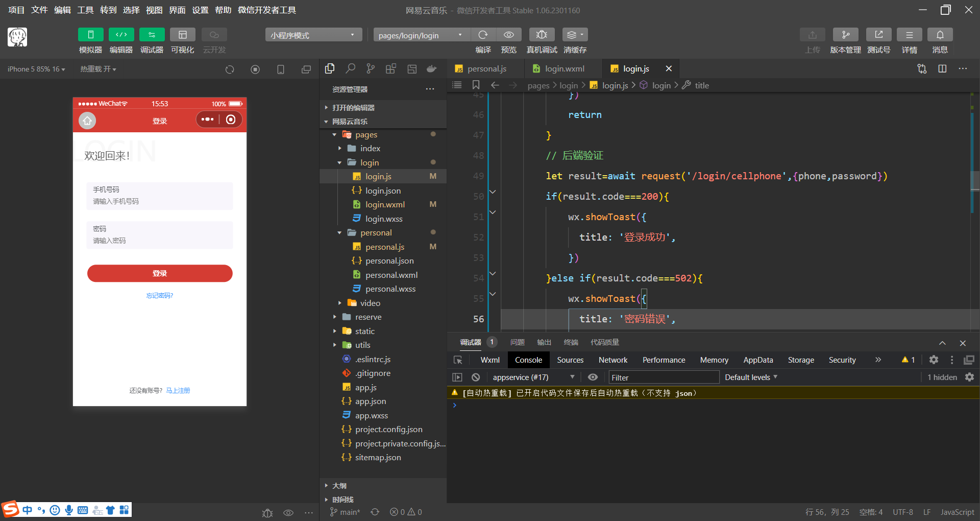Click the 编译 compile refresh icon
This screenshot has height=521, width=980.
pos(483,35)
